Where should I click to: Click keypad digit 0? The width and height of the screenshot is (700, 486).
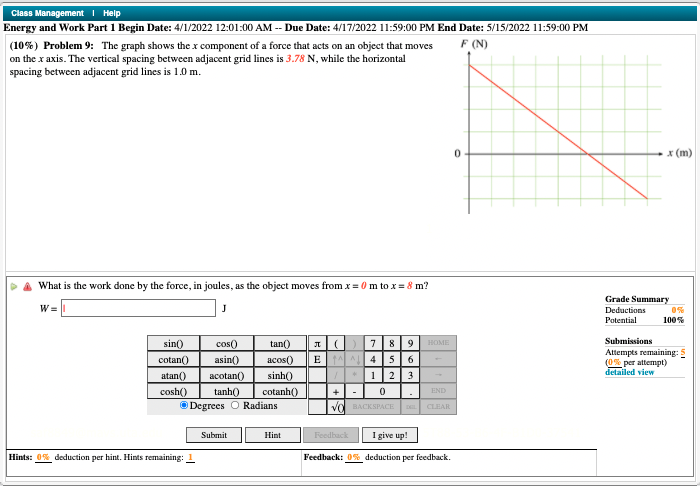382,391
